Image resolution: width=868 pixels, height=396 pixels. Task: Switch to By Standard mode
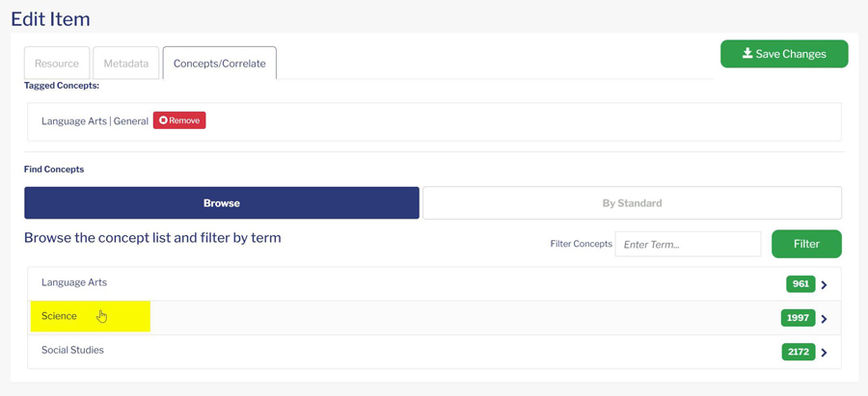[632, 203]
